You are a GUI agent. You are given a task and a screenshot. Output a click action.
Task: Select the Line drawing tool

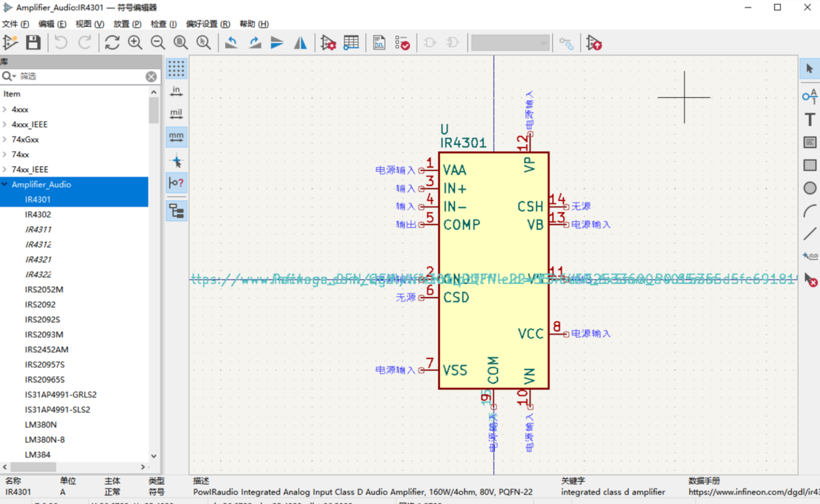810,234
